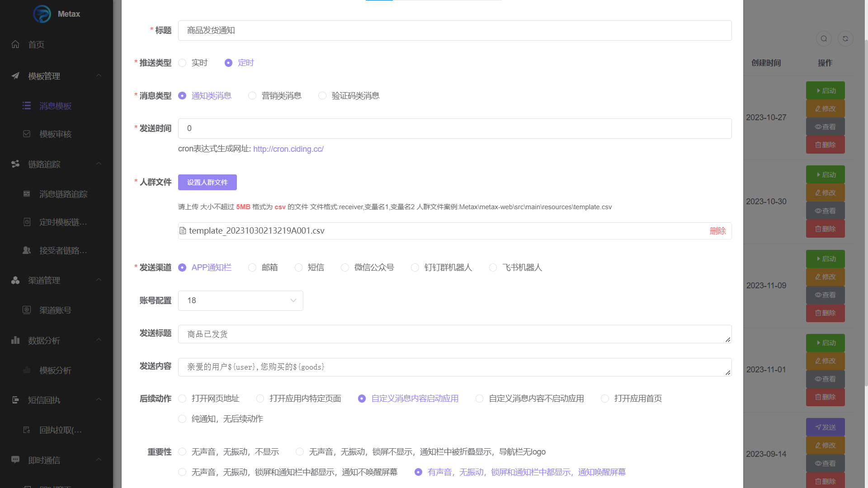
Task: Click the 回执拉取 icon
Action: (27, 430)
